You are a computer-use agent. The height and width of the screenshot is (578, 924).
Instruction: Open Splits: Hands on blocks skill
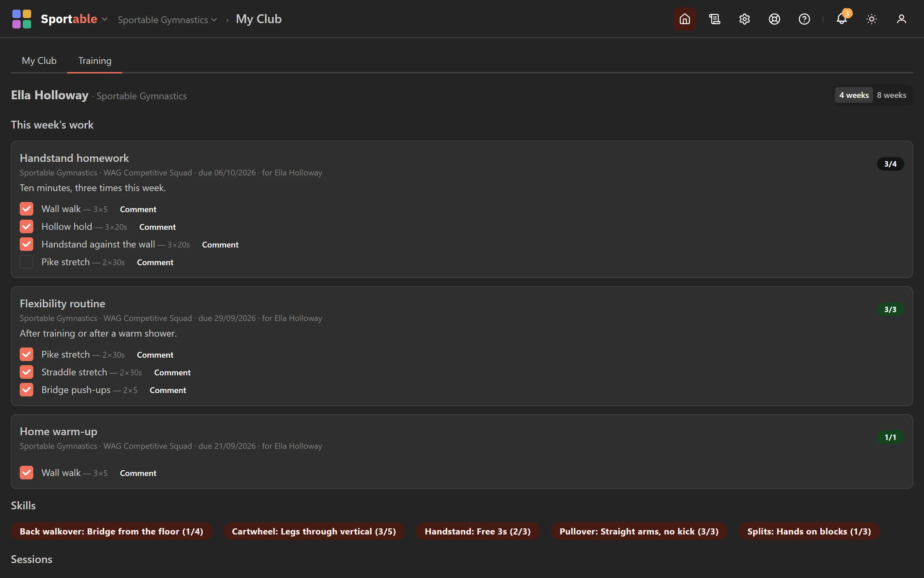(x=809, y=531)
